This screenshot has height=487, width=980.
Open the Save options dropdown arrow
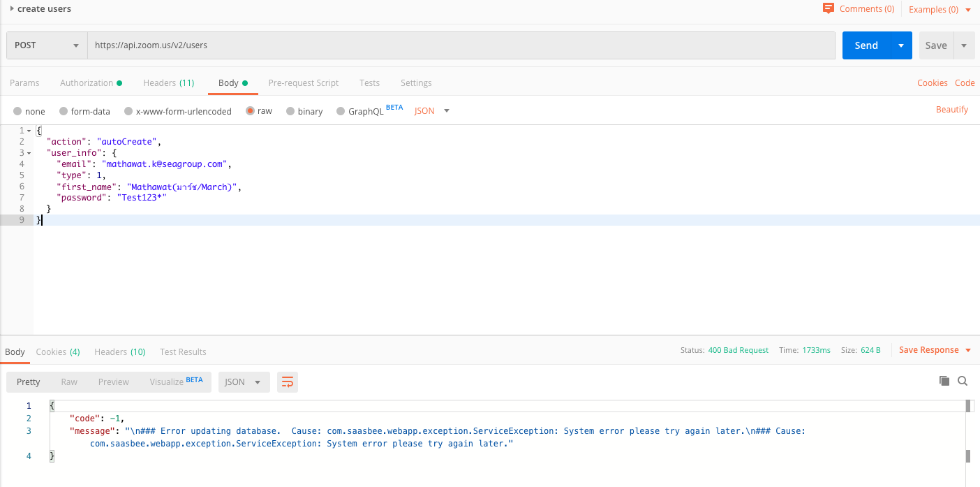click(964, 45)
